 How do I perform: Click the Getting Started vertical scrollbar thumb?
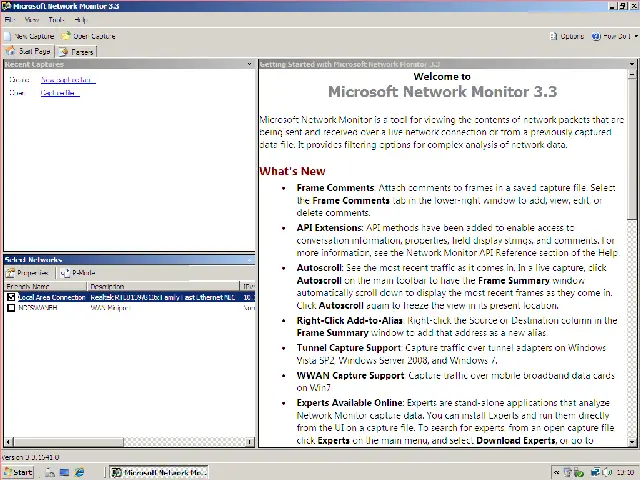[x=632, y=149]
